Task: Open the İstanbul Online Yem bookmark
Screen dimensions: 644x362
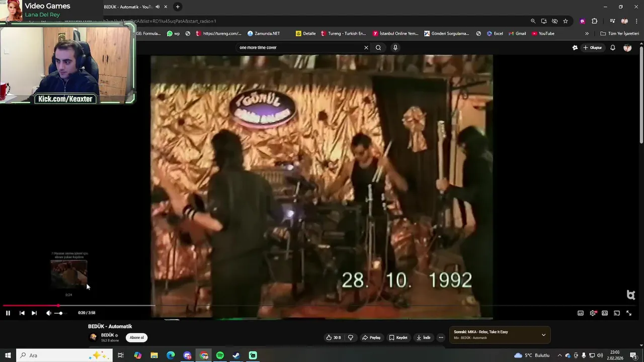Action: (395, 34)
